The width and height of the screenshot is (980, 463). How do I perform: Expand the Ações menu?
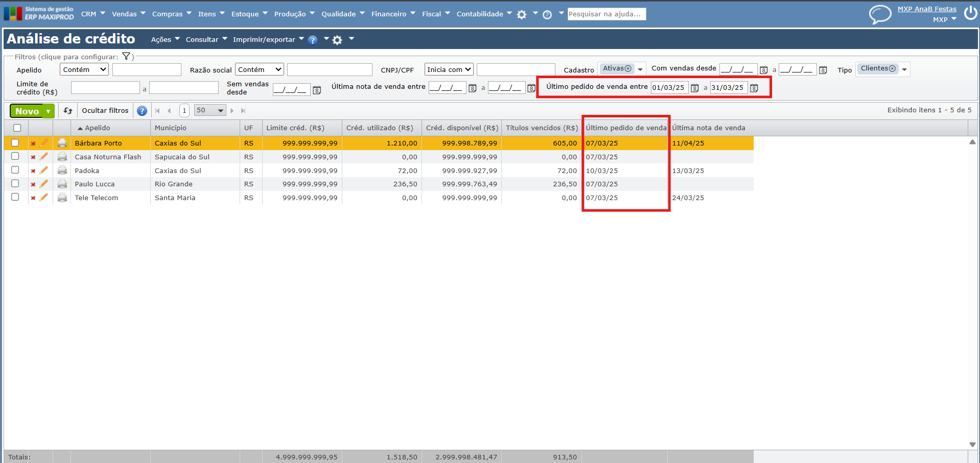166,40
